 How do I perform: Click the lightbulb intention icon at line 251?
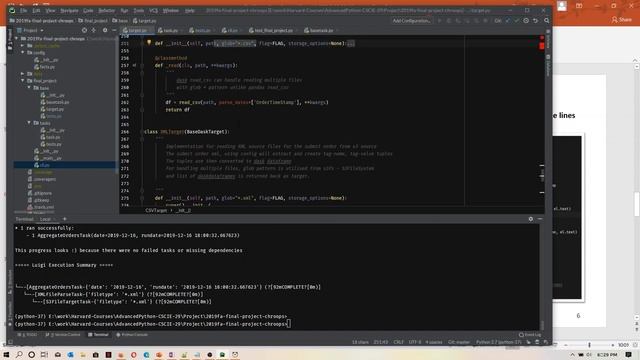[149, 42]
